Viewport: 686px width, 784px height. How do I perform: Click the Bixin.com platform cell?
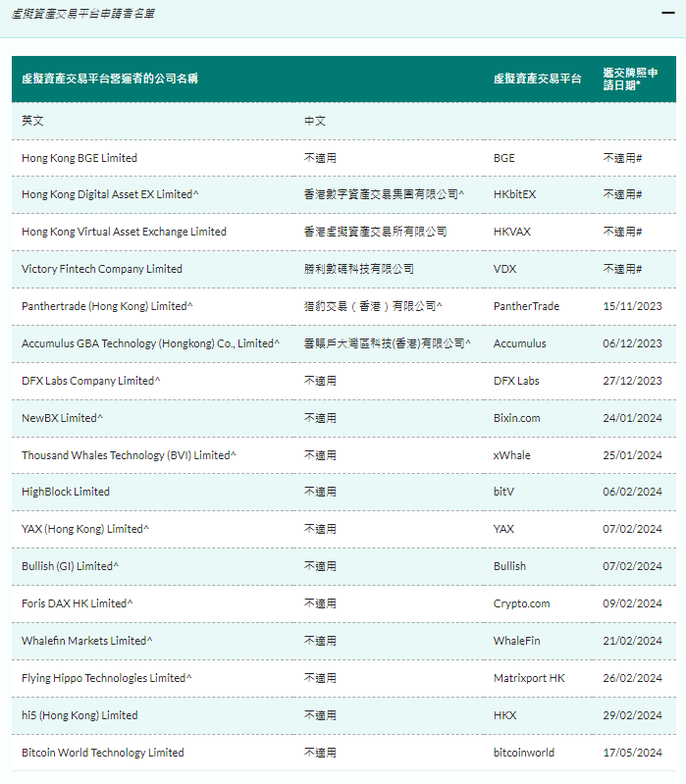[x=517, y=418]
